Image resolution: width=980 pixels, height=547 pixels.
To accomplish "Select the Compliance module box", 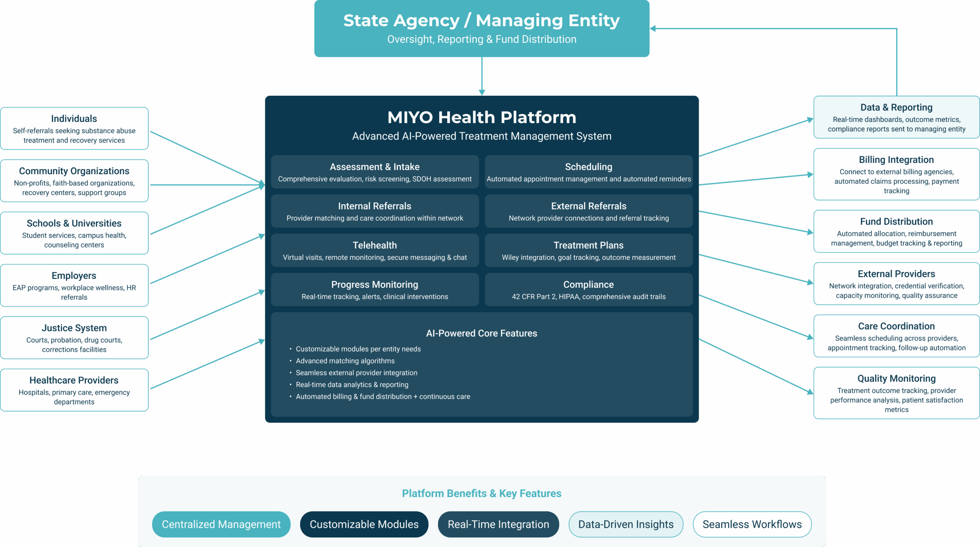I will [588, 290].
